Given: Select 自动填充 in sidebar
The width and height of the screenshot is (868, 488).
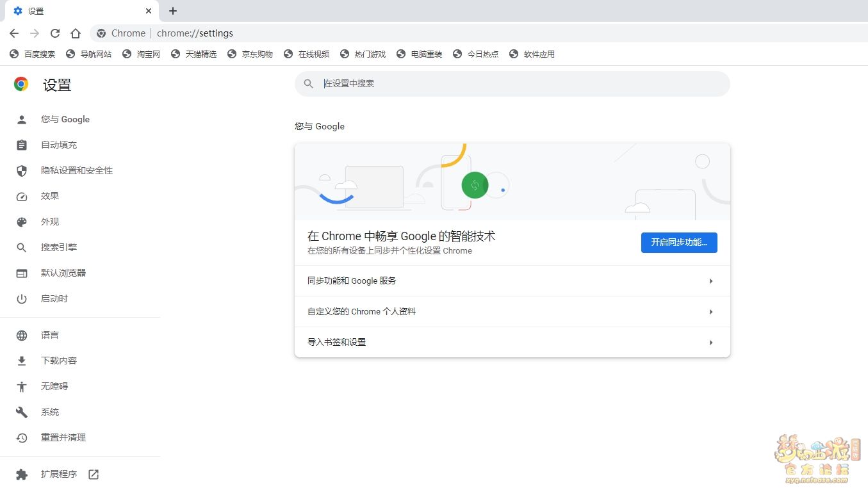Looking at the screenshot, I should [59, 145].
